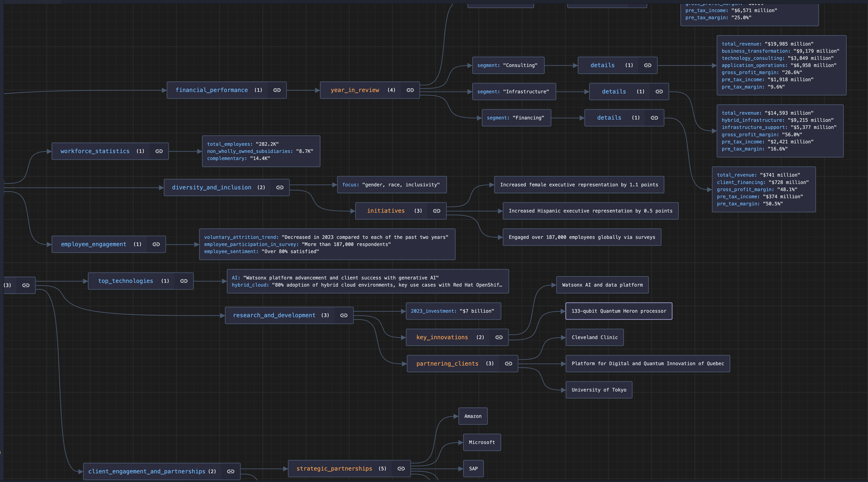Collapse strategic_partnerships via its link icon
This screenshot has width=868, height=482.
pos(401,469)
